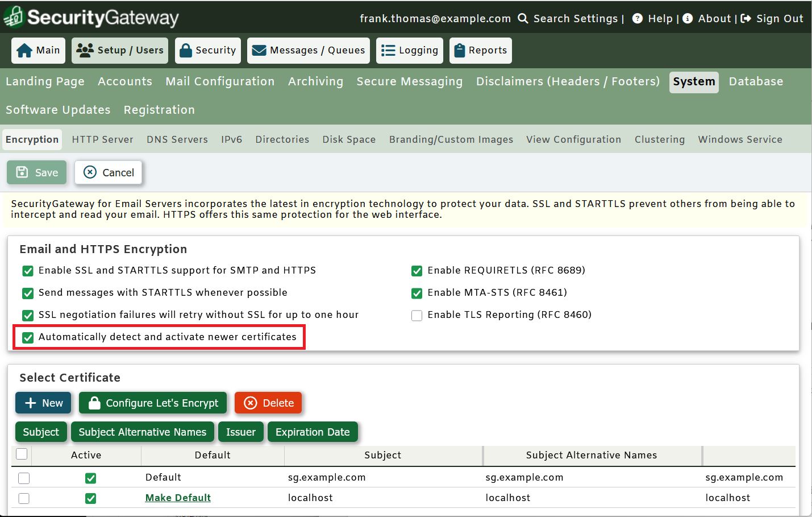Open the Reports menu
The image size is (812, 517).
pos(481,51)
